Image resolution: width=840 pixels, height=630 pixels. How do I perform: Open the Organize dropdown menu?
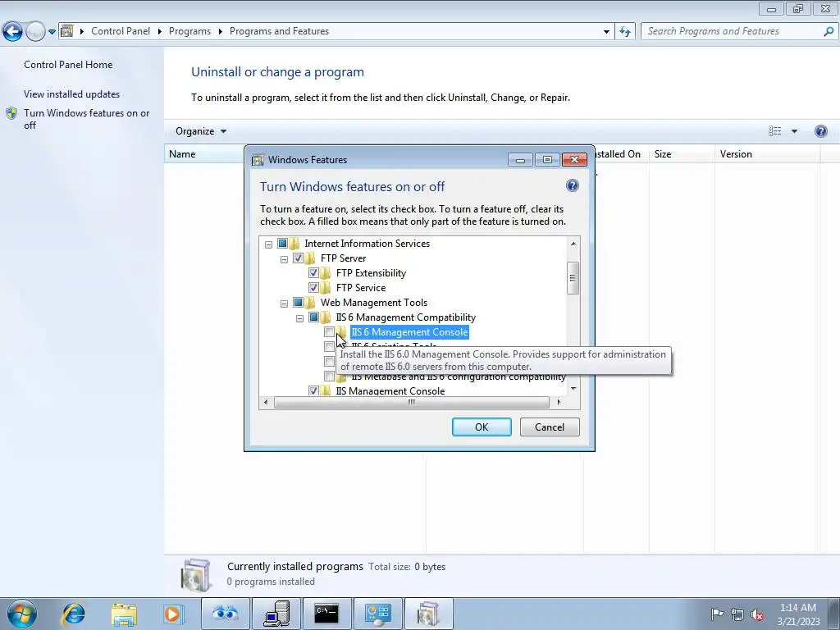tap(201, 131)
